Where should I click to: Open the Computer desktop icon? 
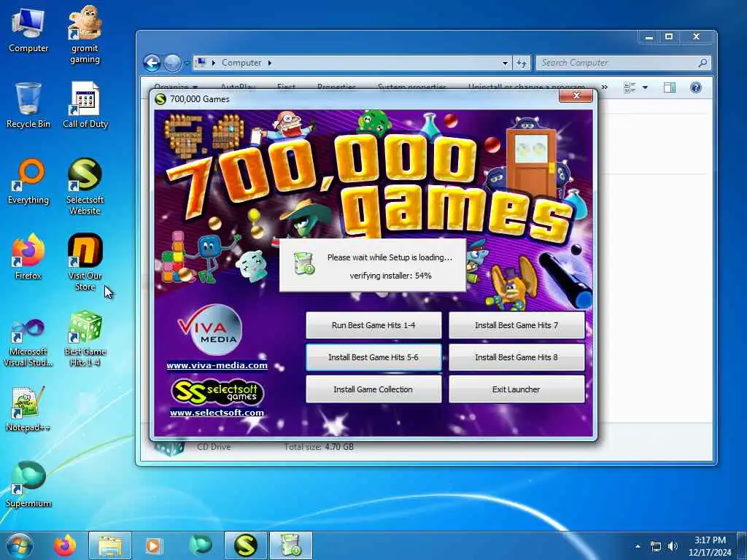[28, 31]
